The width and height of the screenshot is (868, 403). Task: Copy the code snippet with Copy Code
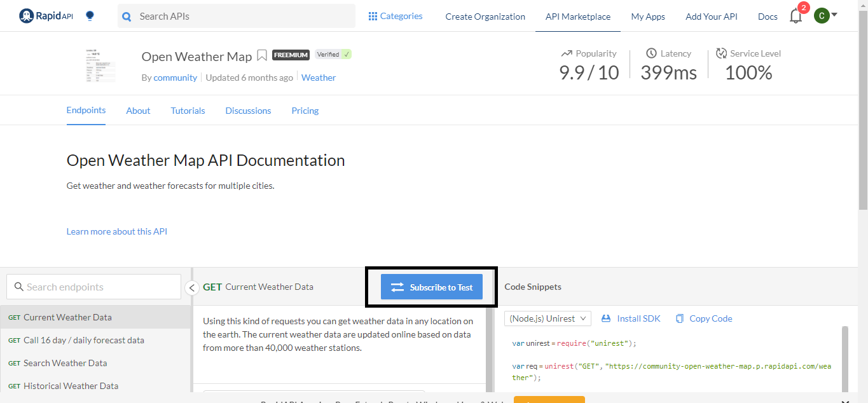[x=704, y=318]
